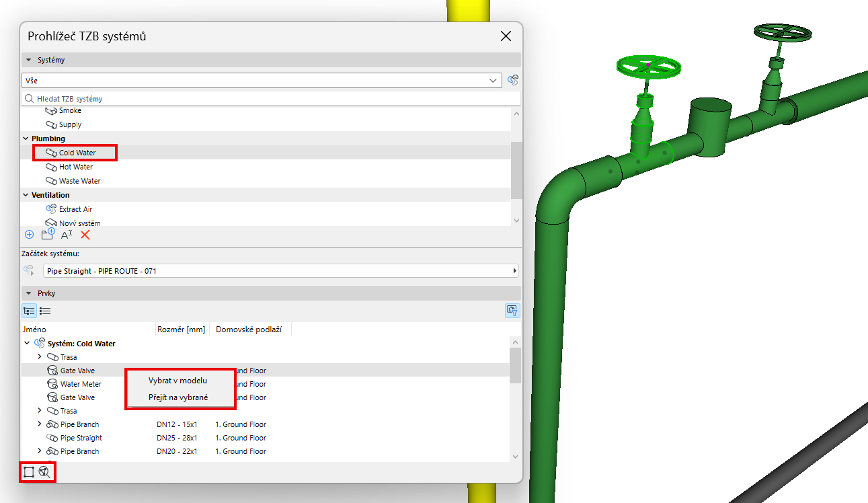The height and width of the screenshot is (503, 868).
Task: Click the Hledat TZB systémy search field
Action: [x=271, y=99]
